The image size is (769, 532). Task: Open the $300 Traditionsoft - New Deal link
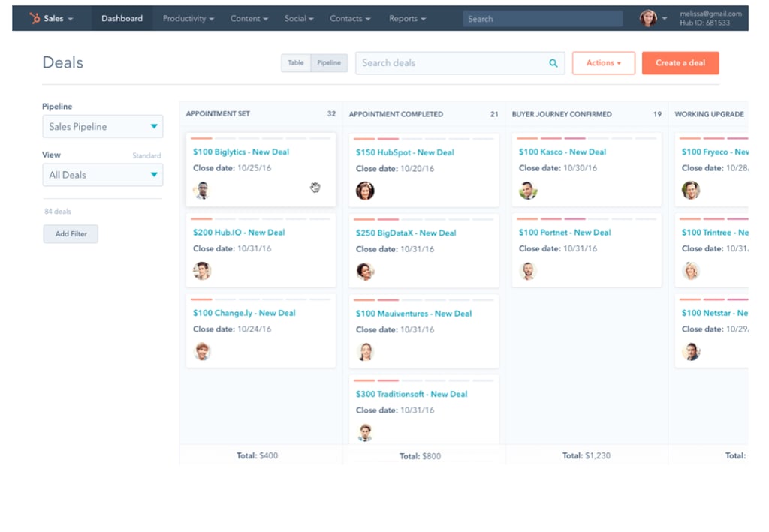[x=412, y=394]
